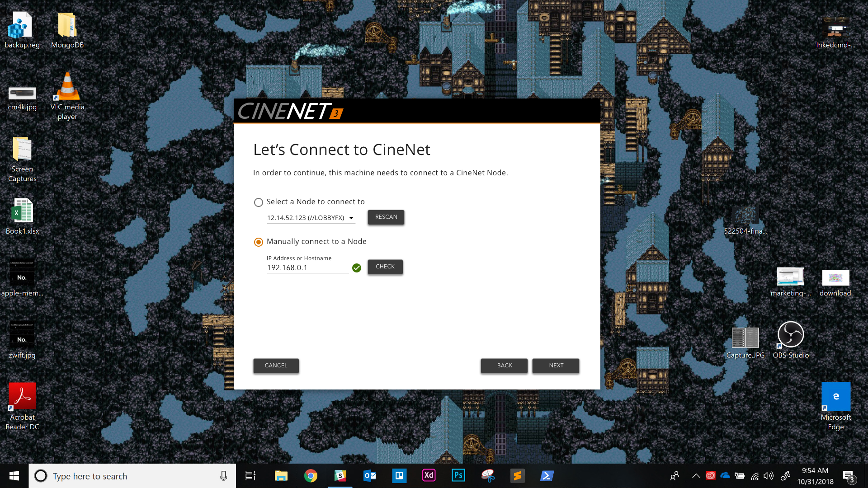Click the taskbar search box

(x=132, y=476)
